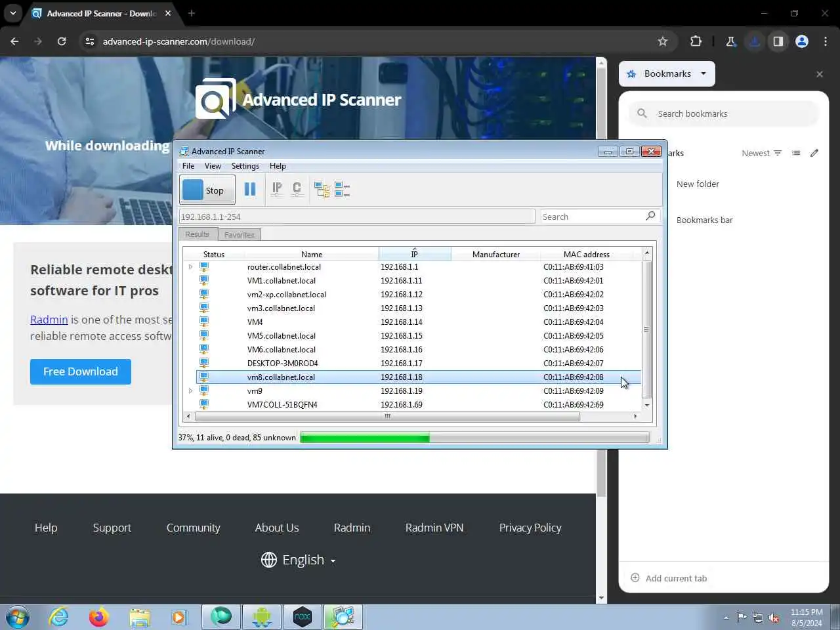Sort by the Manufacturer column header

tap(496, 254)
